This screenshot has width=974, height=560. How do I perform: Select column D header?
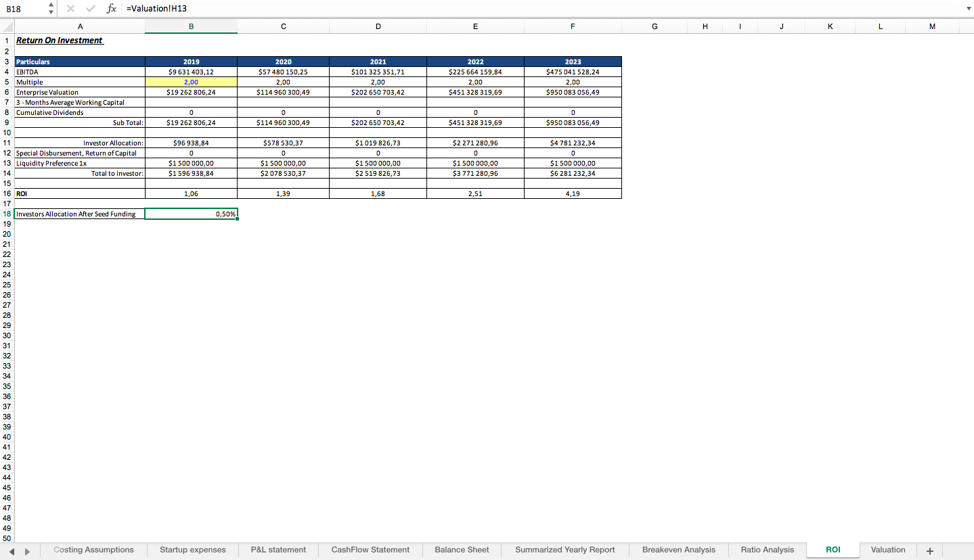click(x=378, y=26)
